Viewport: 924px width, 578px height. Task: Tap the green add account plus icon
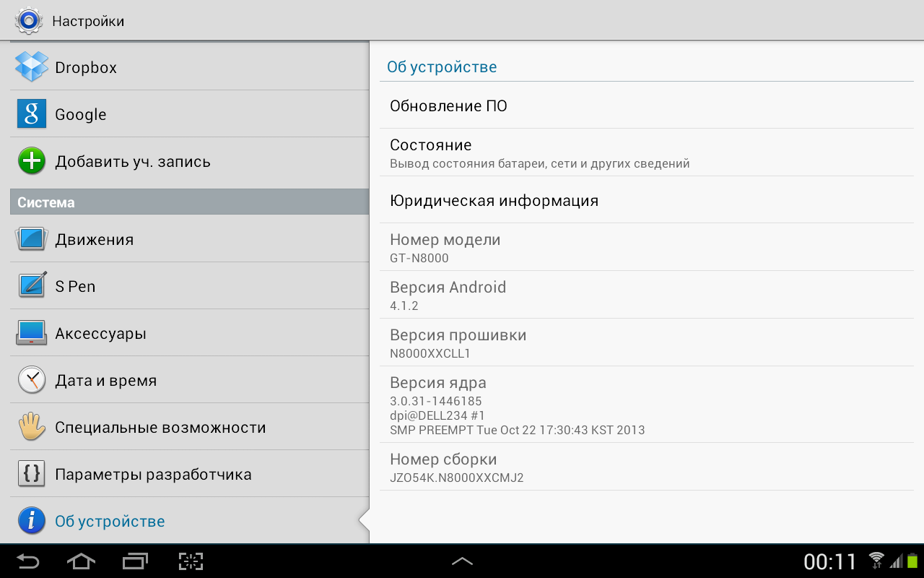[32, 161]
